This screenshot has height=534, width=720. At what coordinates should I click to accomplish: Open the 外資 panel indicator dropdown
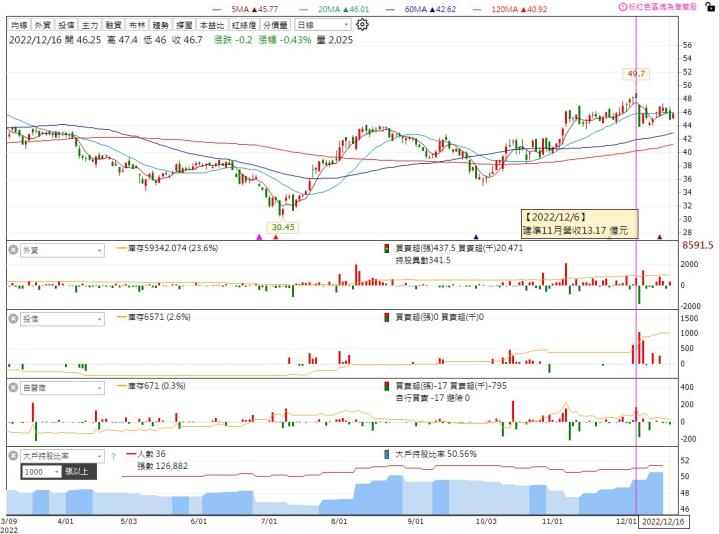point(62,250)
